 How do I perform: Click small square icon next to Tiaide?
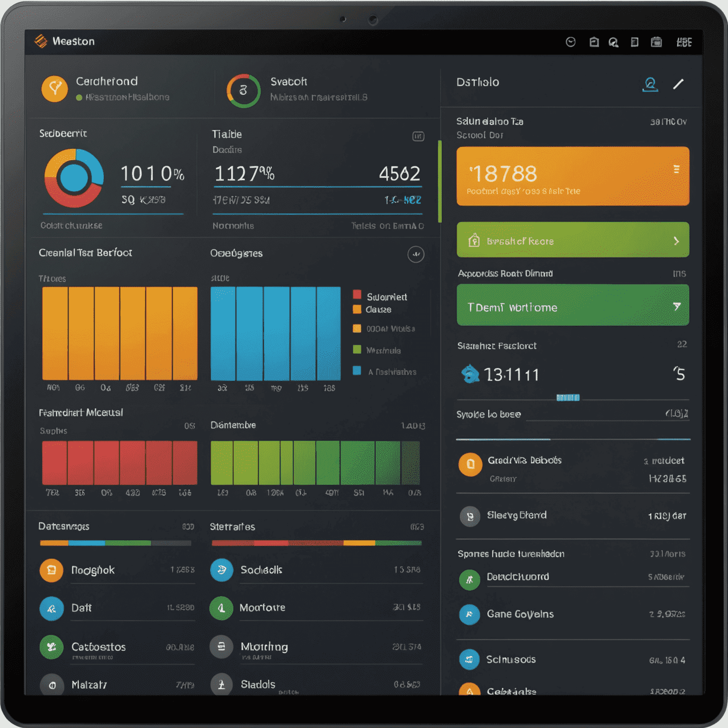[418, 136]
